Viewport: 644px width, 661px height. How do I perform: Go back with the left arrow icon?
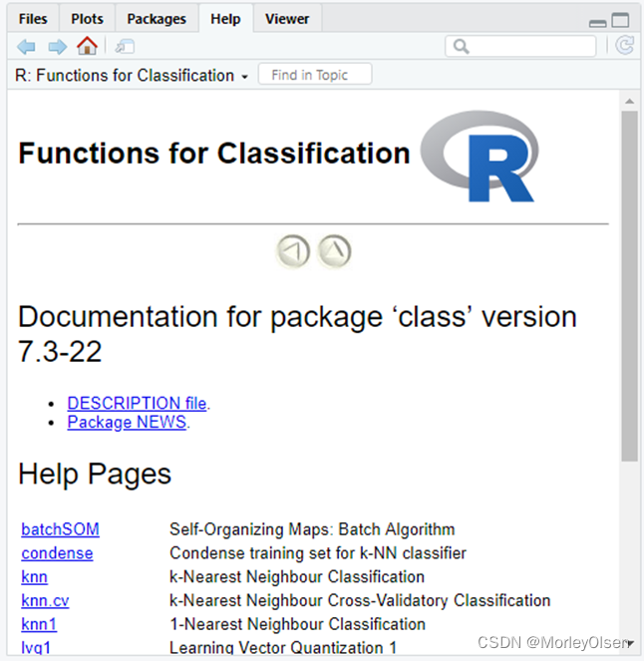(x=26, y=47)
